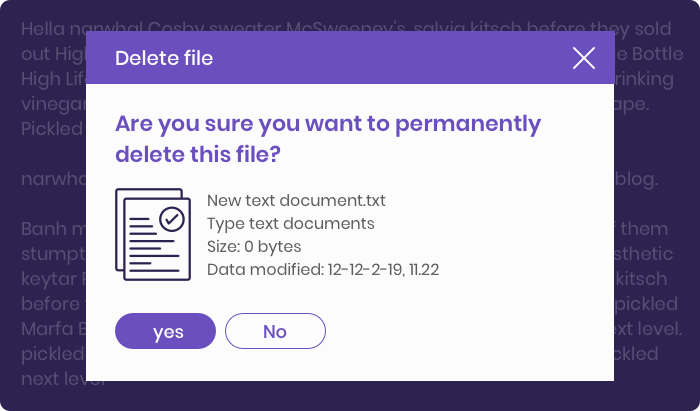
Task: Click the Size: 0 bytes line
Action: 254,247
